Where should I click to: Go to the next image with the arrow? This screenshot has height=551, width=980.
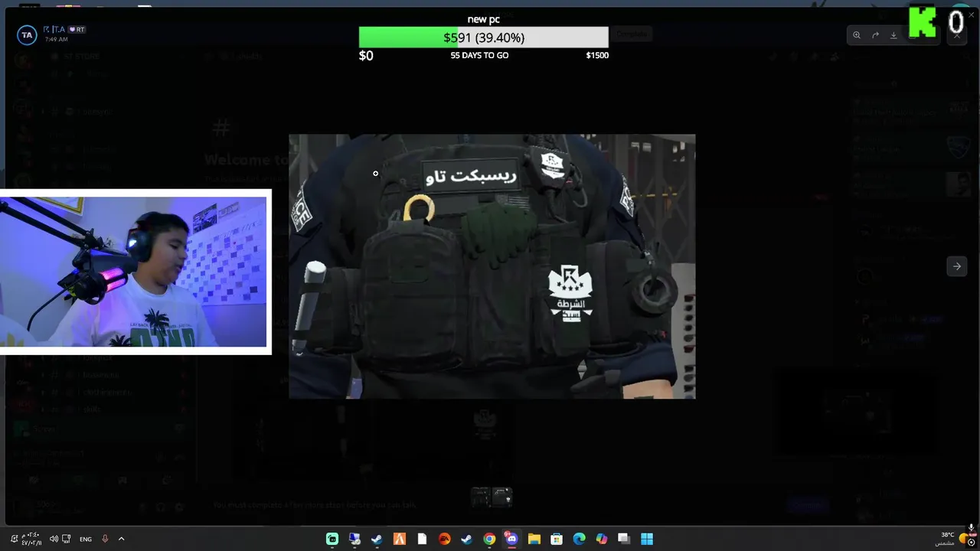coord(957,266)
